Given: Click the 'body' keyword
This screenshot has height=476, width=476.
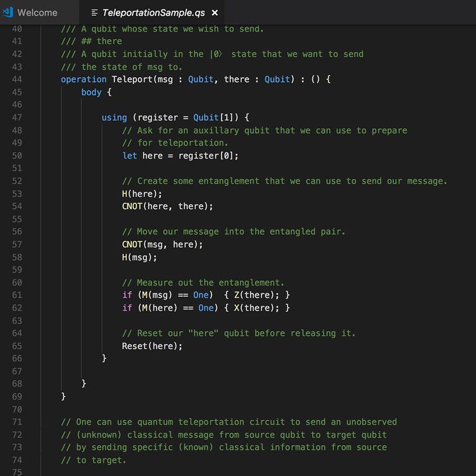Looking at the screenshot, I should pos(91,92).
